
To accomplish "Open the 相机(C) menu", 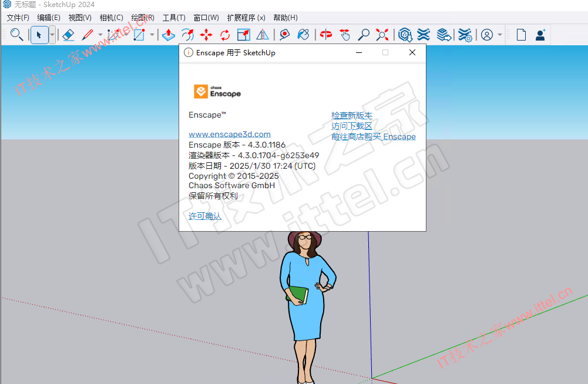I will [112, 18].
